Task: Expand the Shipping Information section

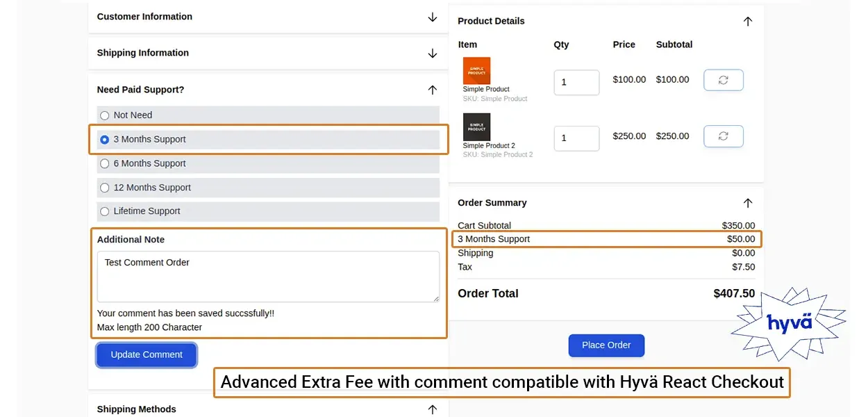Action: (x=432, y=54)
